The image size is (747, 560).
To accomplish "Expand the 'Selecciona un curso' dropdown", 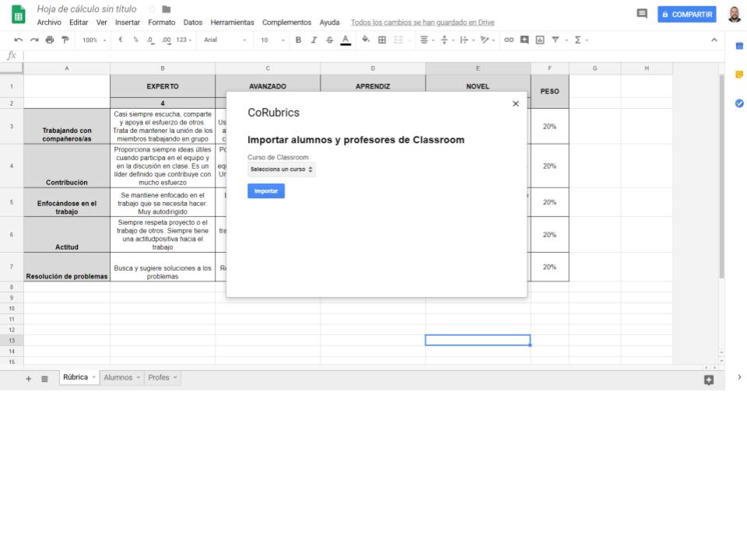I will coord(282,169).
